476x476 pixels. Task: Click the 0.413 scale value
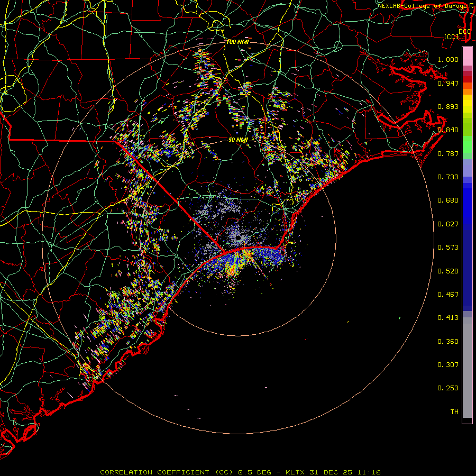pyautogui.click(x=448, y=317)
